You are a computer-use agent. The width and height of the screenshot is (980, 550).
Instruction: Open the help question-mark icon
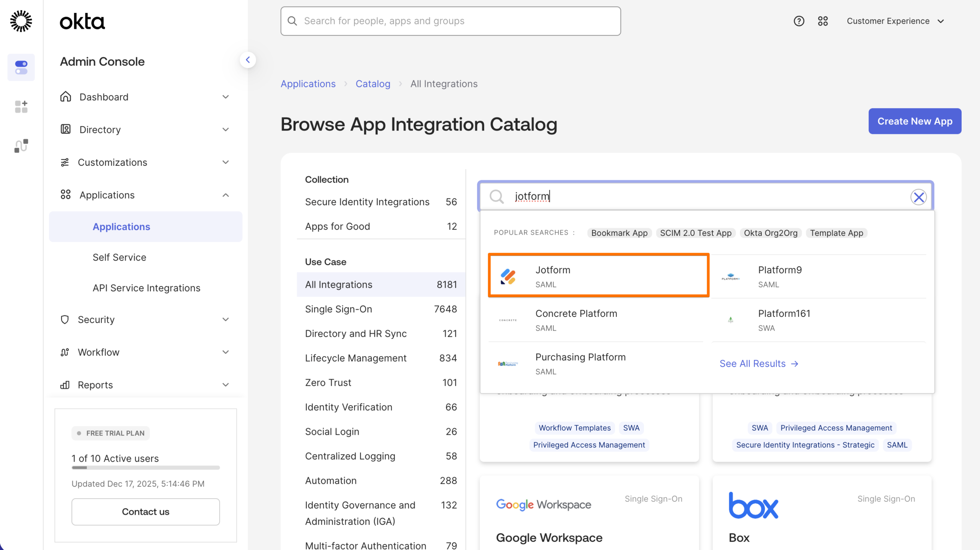pos(799,21)
